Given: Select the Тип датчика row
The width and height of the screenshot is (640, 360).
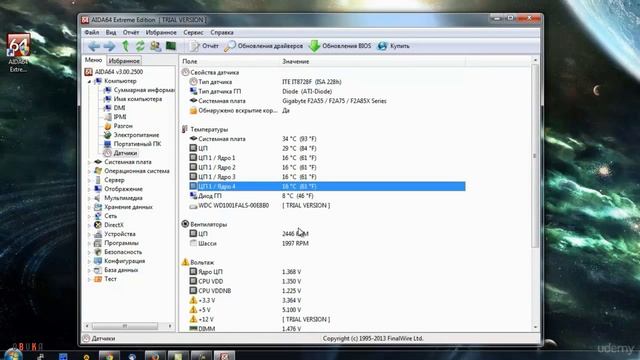Looking at the screenshot, I should [327, 82].
